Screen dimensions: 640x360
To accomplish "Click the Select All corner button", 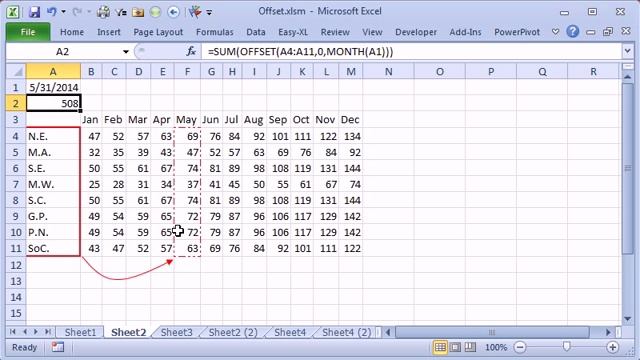I will tap(16, 72).
